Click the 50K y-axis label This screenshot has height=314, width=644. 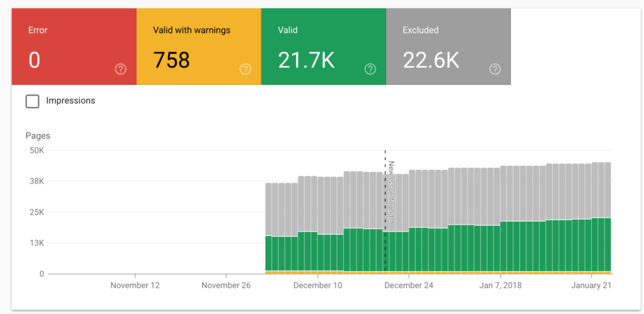(35, 150)
